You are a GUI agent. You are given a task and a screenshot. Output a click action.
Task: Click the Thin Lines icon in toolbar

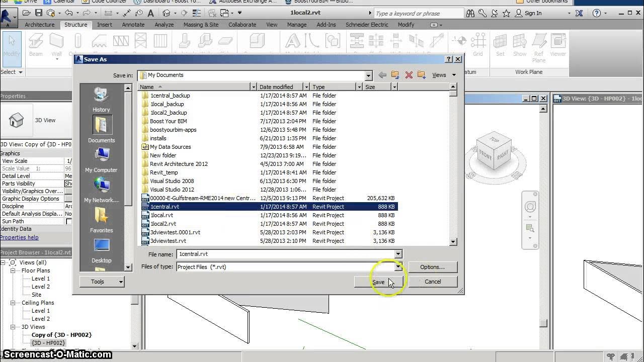(x=197, y=13)
